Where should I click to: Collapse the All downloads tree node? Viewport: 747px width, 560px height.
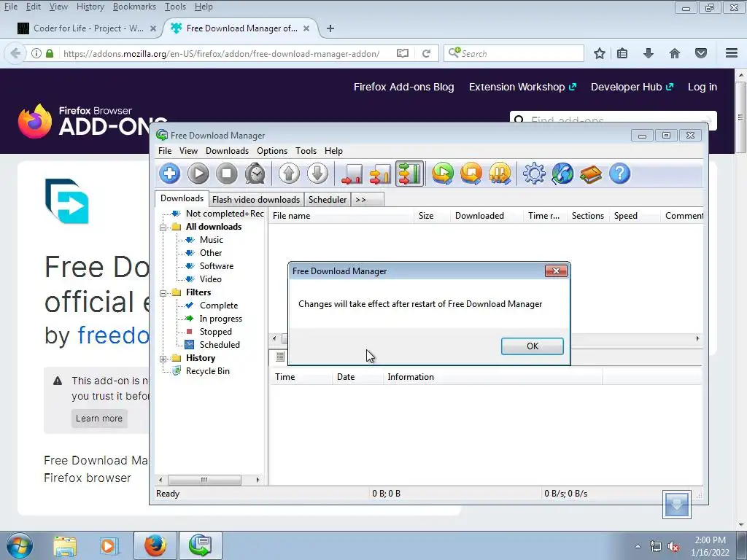coord(163,227)
